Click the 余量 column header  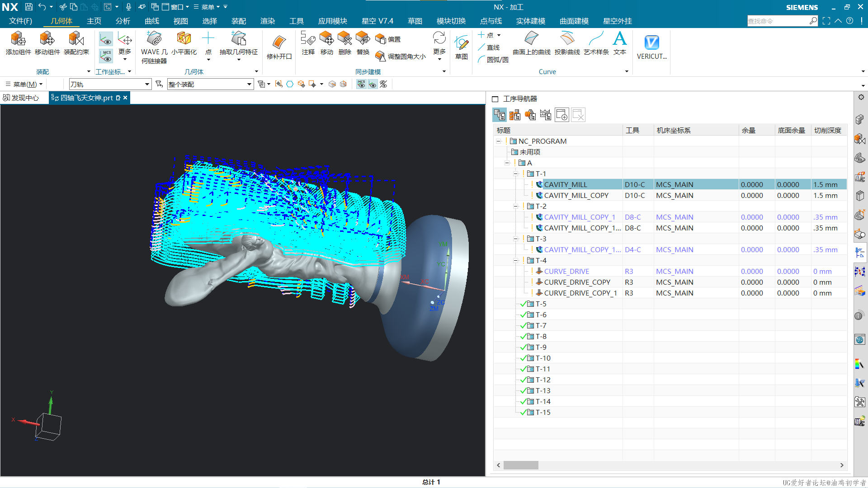[x=757, y=130]
